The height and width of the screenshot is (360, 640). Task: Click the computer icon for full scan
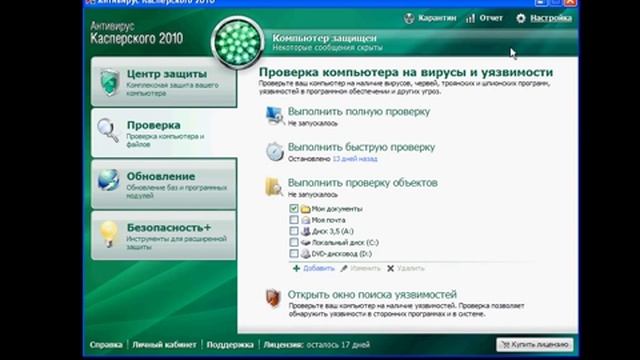coord(274,115)
